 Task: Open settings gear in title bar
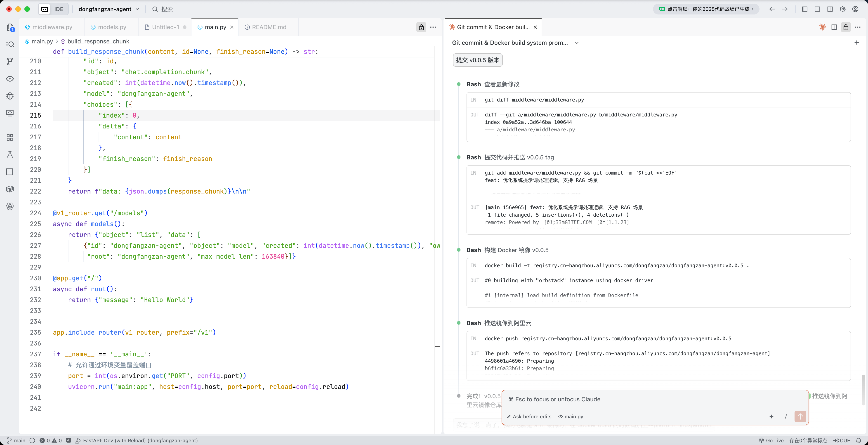(x=842, y=9)
